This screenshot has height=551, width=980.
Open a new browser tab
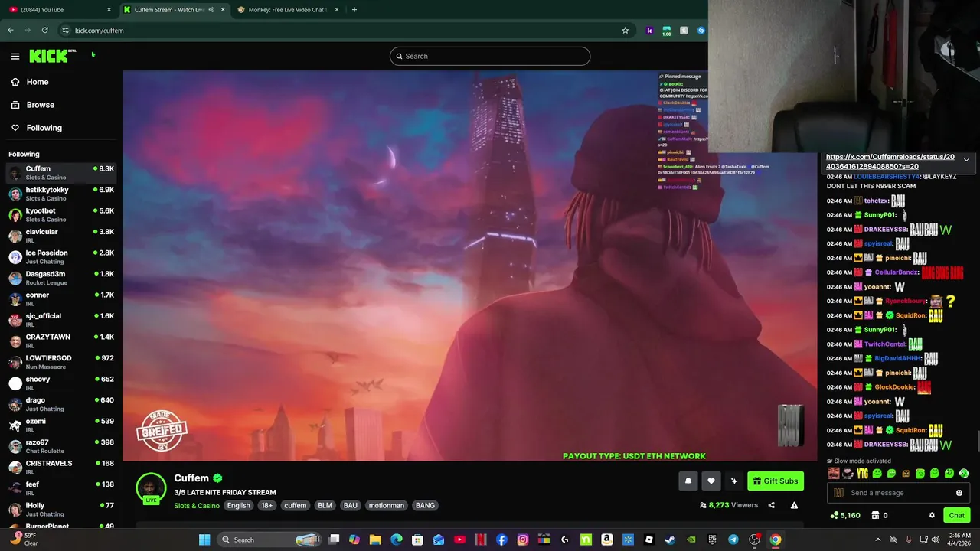(x=354, y=10)
